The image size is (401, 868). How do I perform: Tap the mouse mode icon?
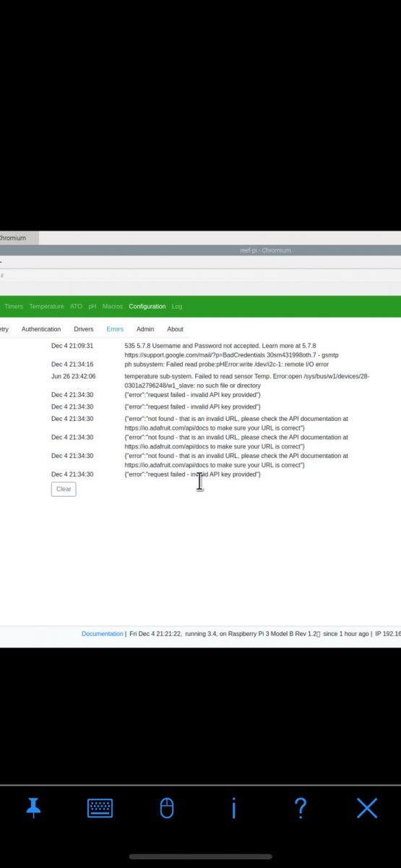point(167,808)
